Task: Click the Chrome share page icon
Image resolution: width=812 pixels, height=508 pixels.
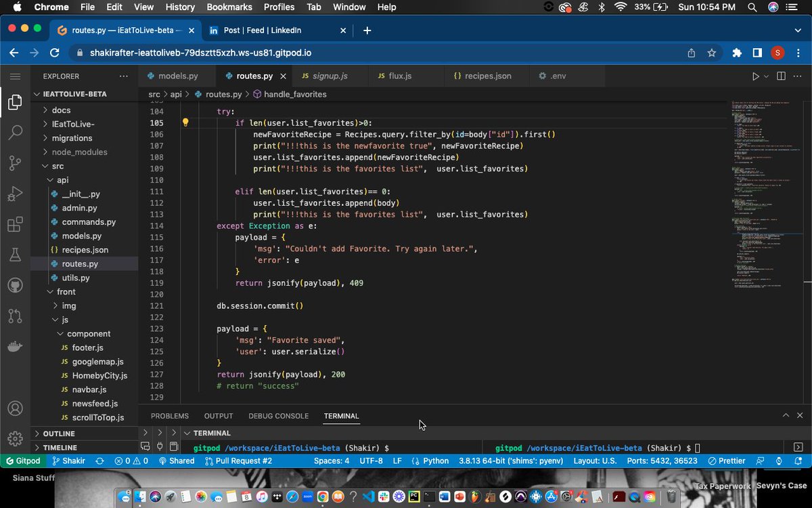Action: pos(691,53)
